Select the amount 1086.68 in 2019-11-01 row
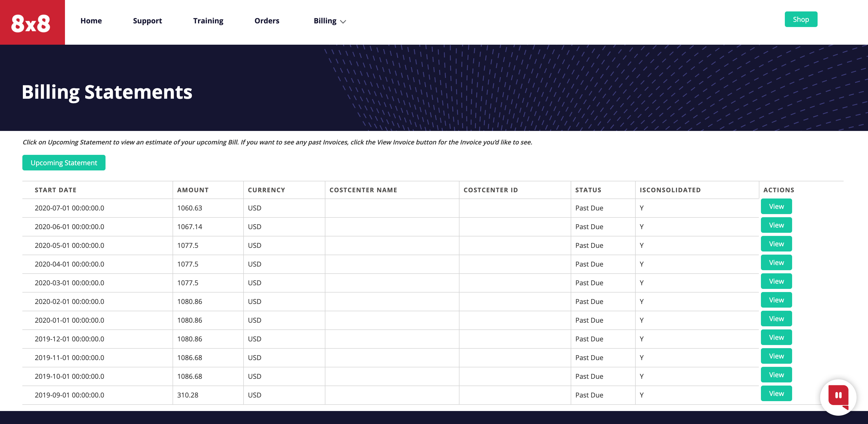868x424 pixels. click(190, 358)
